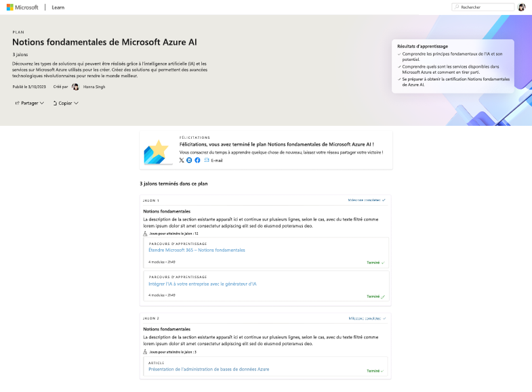The width and height of the screenshot is (532, 392).
Task: Click outcome 'Comprendre les principes fondamentaux de l'IA'
Action: (452, 57)
